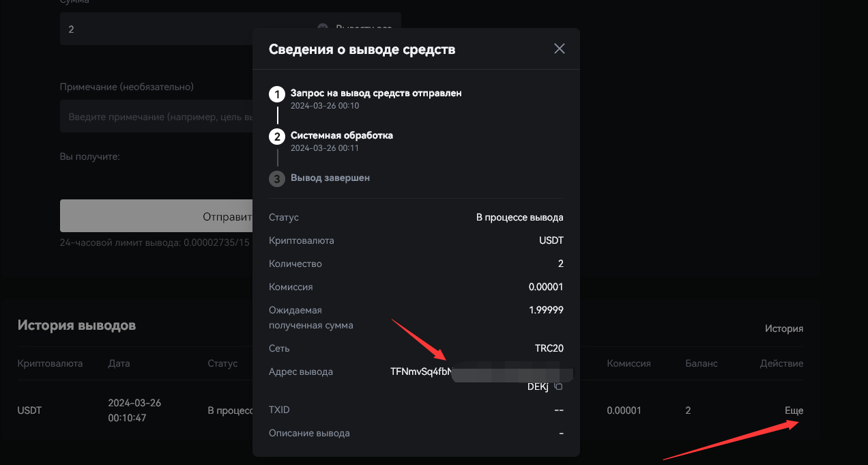Click Еще in the USDT row

[x=794, y=410]
